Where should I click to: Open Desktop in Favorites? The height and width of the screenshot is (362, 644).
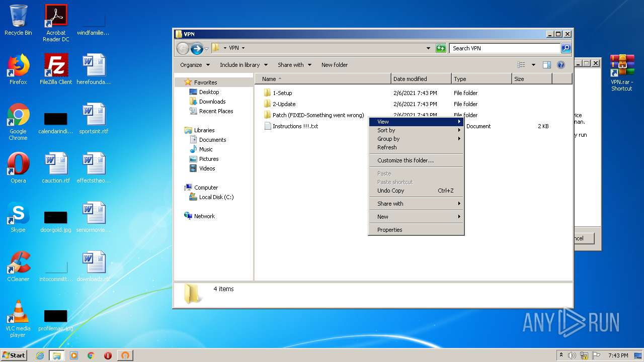point(204,92)
